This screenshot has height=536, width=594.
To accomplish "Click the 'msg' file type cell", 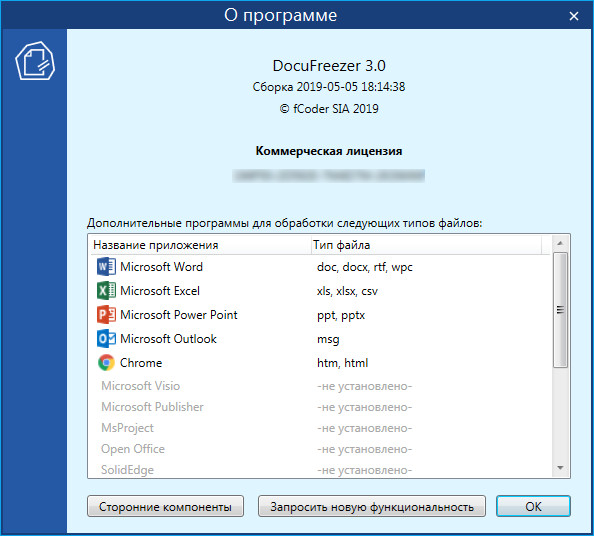I will (x=328, y=339).
